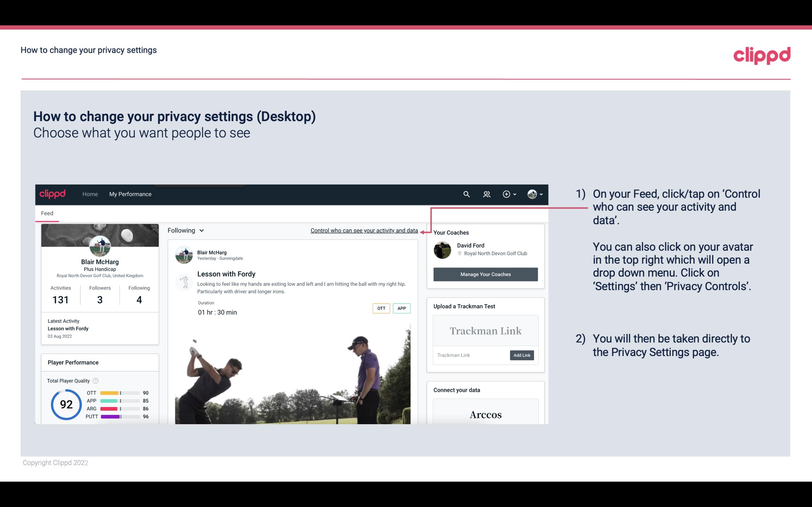Viewport: 812px width, 507px height.
Task: Click the user avatar icon top right
Action: click(x=532, y=194)
